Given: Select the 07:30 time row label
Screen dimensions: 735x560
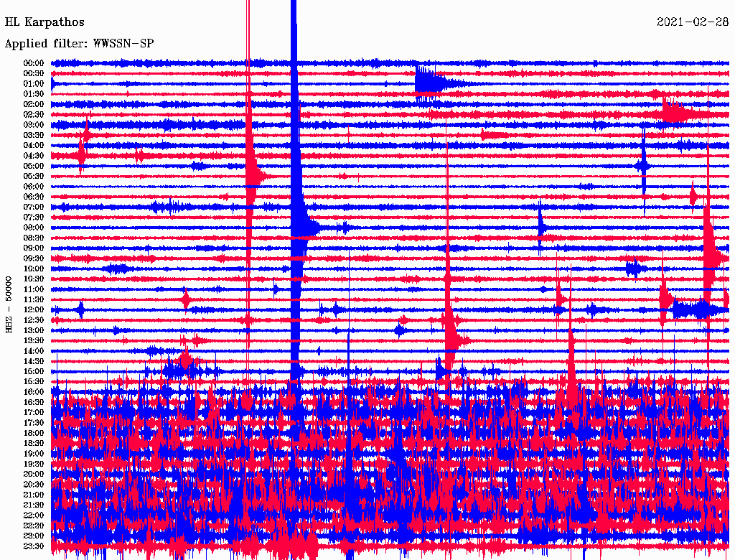Looking at the screenshot, I should [x=34, y=217].
